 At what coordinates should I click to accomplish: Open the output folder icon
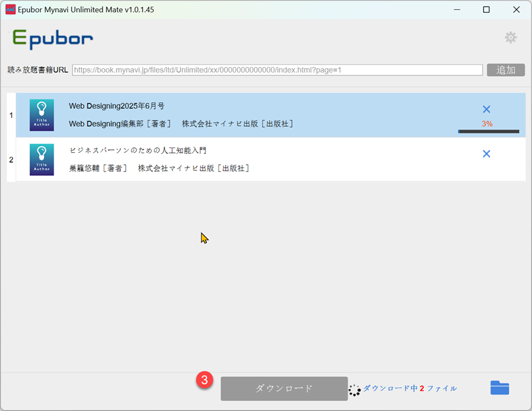499,388
